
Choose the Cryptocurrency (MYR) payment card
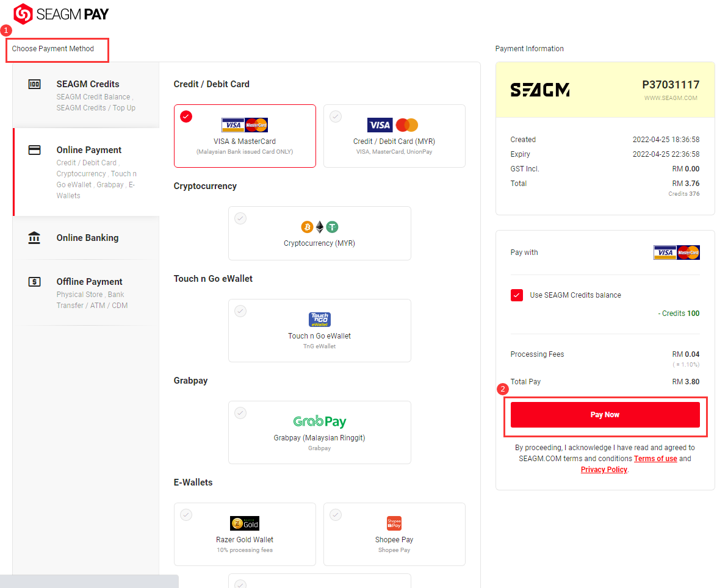pos(319,234)
